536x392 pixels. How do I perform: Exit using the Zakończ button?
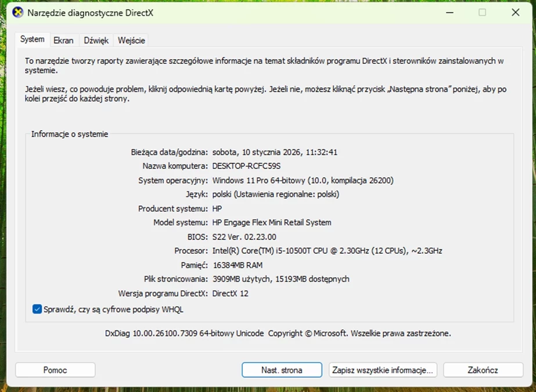(x=483, y=370)
